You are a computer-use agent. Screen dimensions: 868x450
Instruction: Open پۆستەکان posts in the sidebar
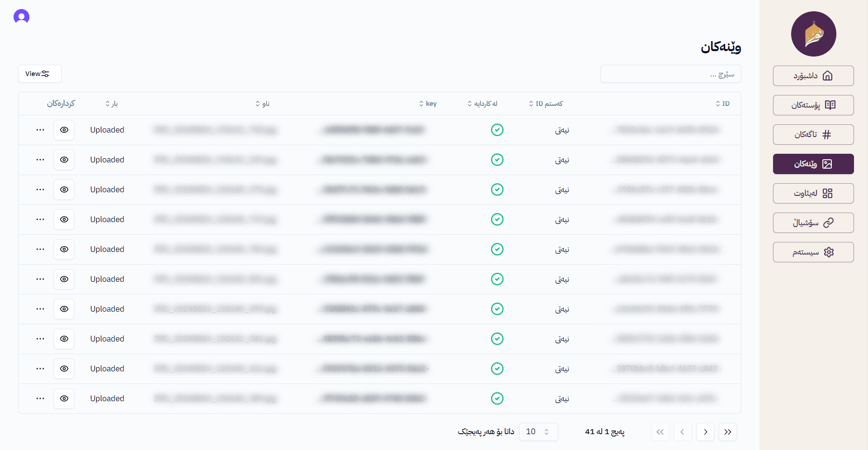813,105
